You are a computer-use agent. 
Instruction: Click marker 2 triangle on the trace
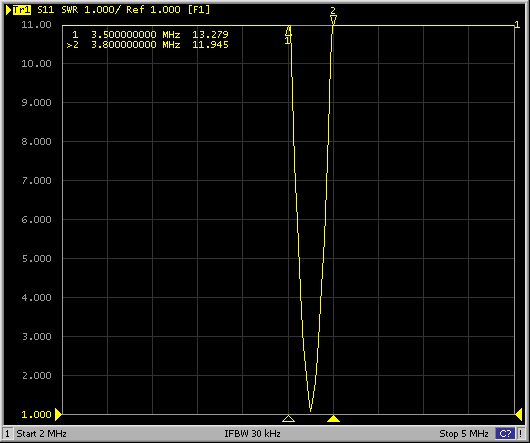pyautogui.click(x=333, y=20)
